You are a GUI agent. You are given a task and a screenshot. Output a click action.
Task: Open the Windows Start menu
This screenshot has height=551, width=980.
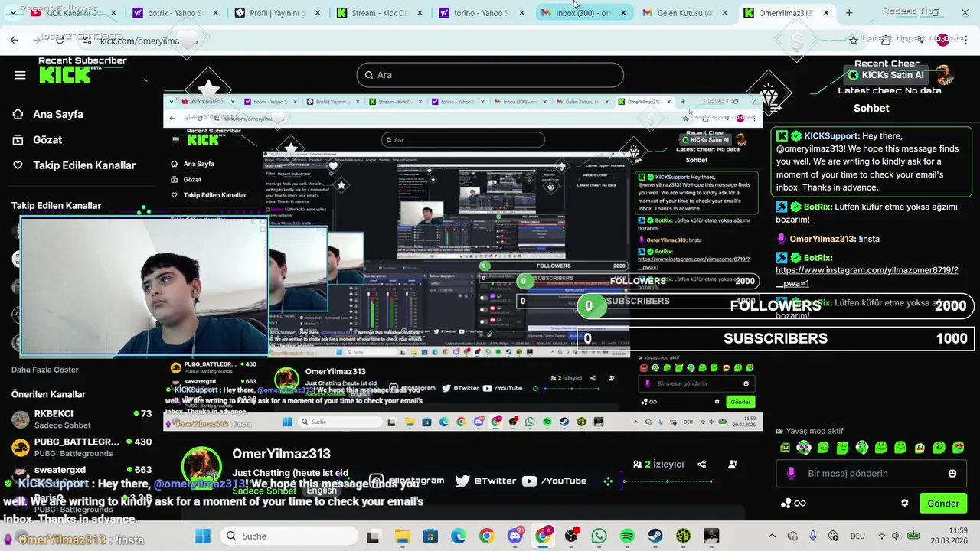(x=203, y=536)
